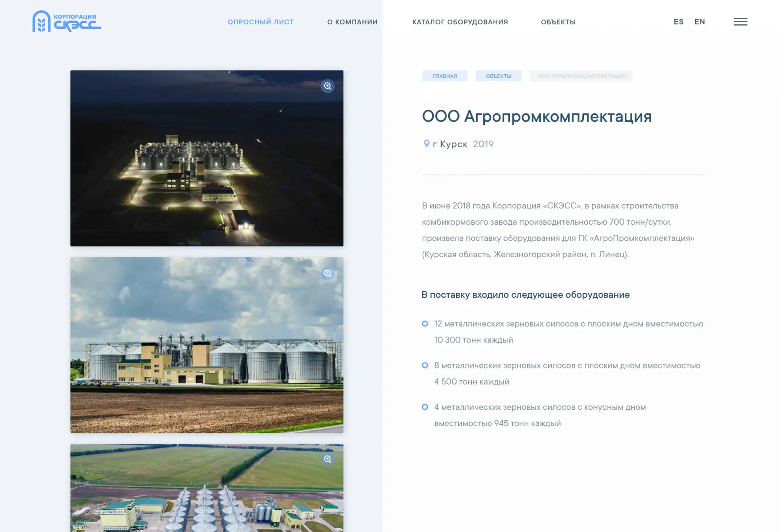Select Объекты in the top navigation
The width and height of the screenshot is (780, 532).
click(x=558, y=22)
